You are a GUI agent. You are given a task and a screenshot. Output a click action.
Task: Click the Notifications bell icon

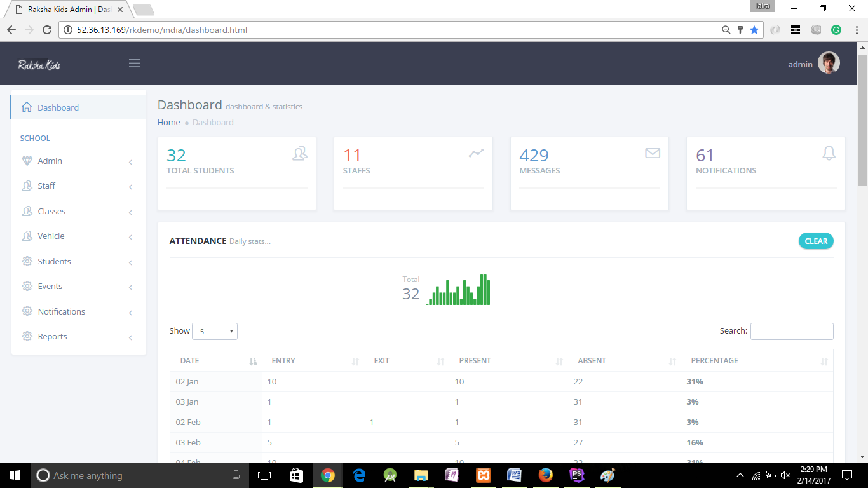coord(829,153)
